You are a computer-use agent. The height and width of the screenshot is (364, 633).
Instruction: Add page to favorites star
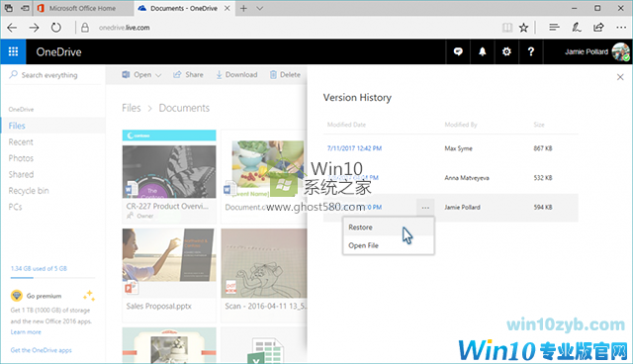tap(523, 28)
